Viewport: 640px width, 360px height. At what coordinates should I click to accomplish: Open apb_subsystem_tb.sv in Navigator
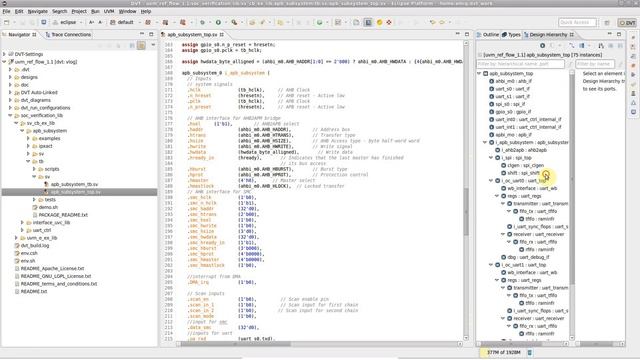click(x=74, y=184)
